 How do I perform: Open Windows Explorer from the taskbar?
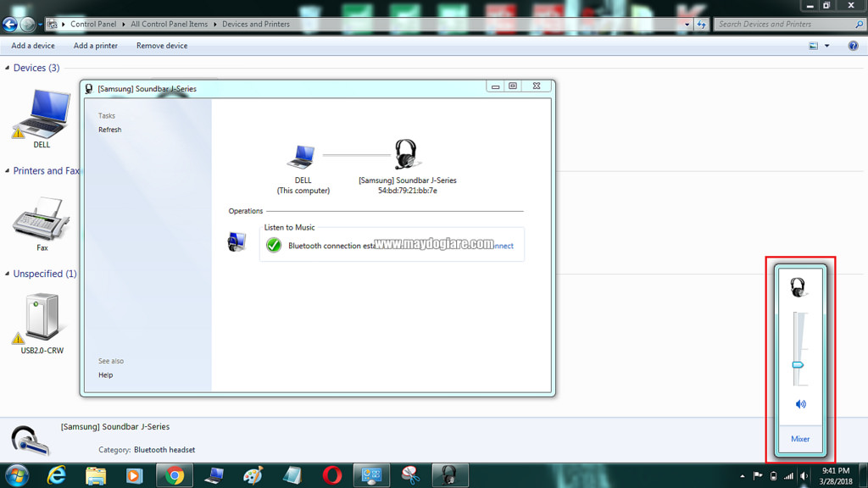coord(96,476)
